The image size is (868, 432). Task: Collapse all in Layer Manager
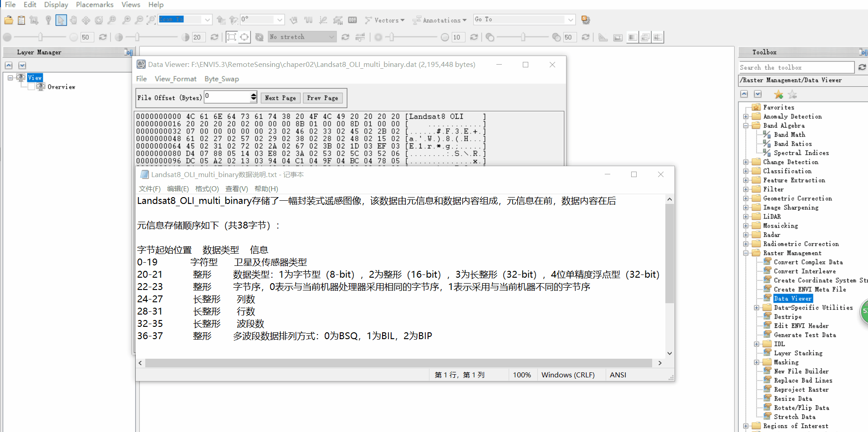(9, 66)
